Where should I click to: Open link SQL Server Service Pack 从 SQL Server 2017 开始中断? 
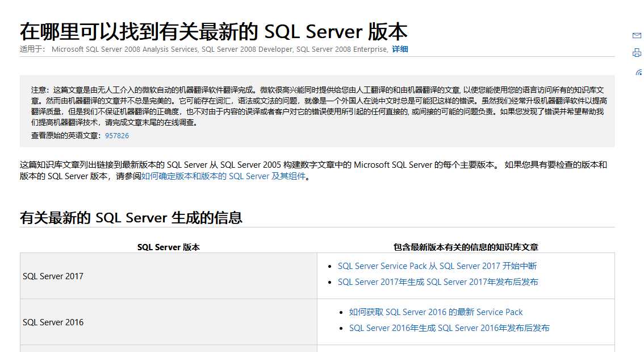tap(437, 266)
